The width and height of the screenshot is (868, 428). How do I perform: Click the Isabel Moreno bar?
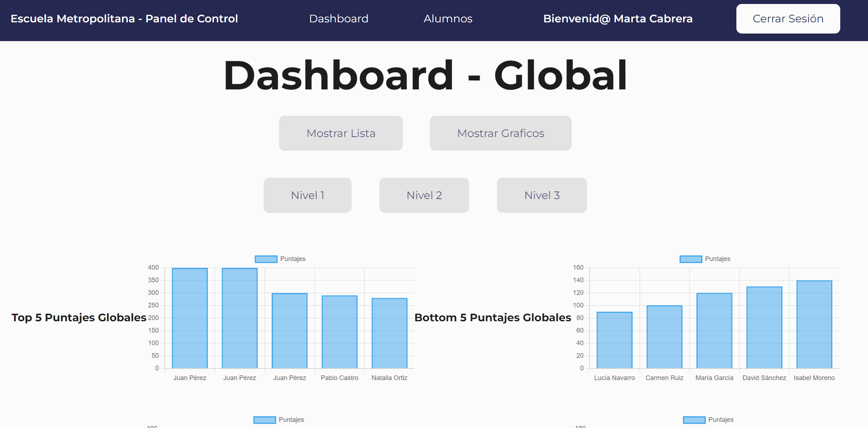(x=814, y=325)
